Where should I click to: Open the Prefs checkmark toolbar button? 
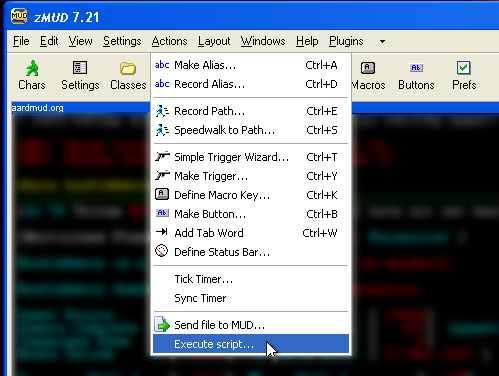464,75
